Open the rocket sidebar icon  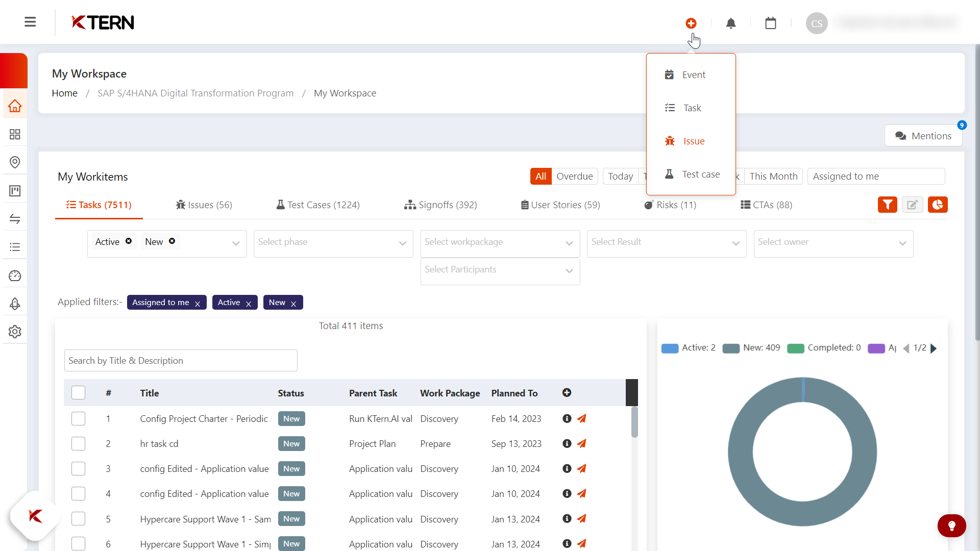point(15,304)
